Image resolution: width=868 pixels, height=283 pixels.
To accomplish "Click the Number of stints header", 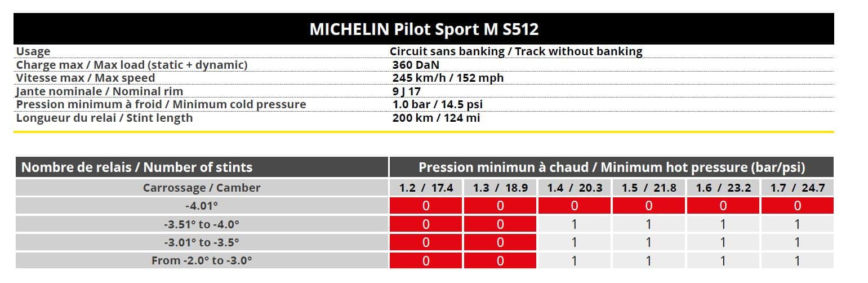I will 137,167.
